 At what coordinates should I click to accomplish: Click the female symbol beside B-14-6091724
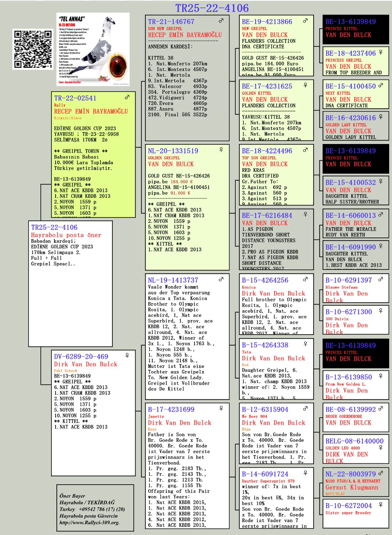(306, 473)
